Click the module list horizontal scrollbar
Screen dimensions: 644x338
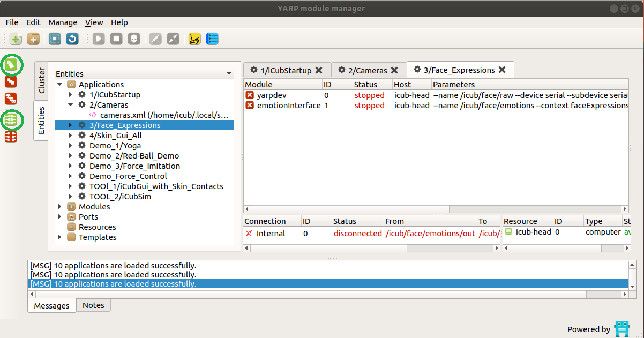coord(348,209)
